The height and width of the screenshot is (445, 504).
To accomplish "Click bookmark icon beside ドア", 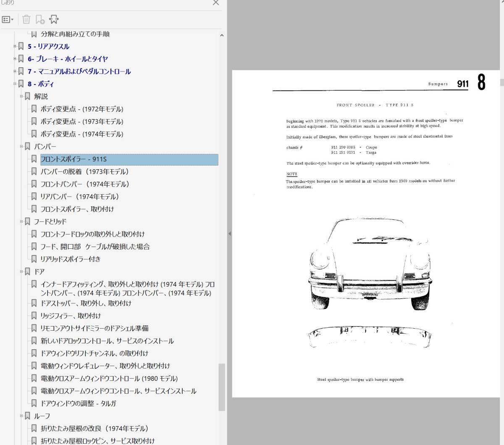I will [x=28, y=271].
